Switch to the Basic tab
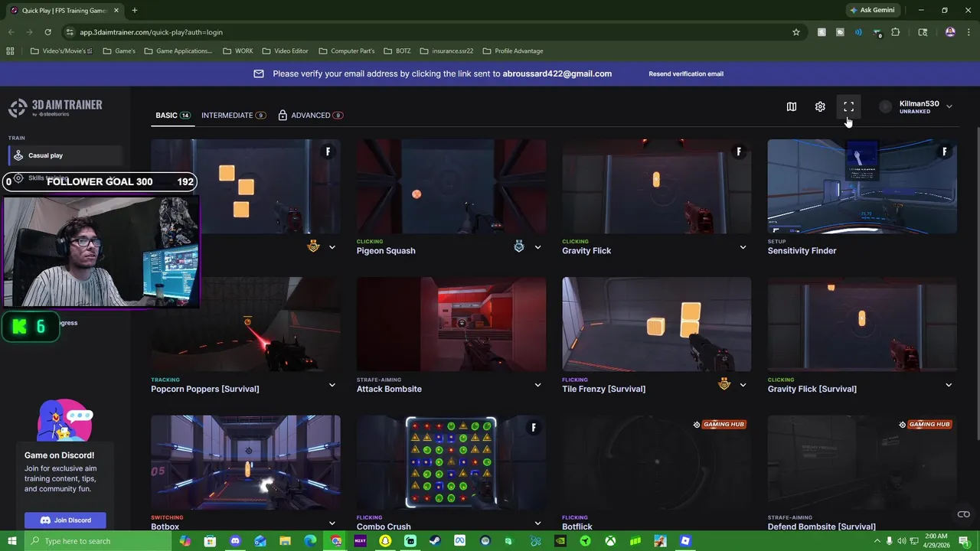This screenshot has width=980, height=551. pyautogui.click(x=173, y=115)
